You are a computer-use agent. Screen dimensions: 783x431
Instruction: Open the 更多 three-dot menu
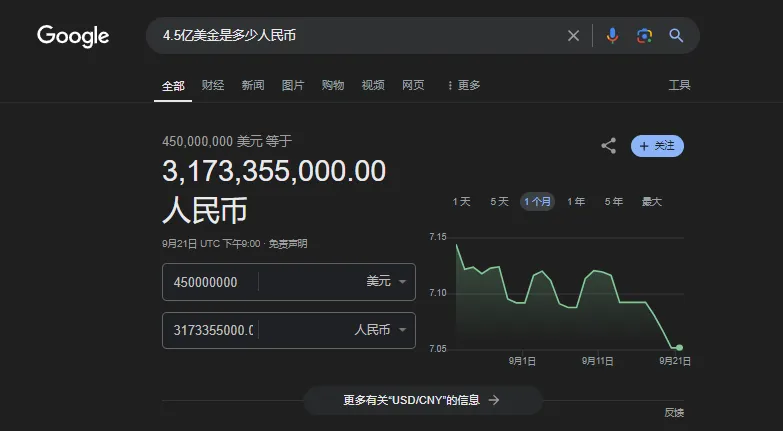point(464,85)
